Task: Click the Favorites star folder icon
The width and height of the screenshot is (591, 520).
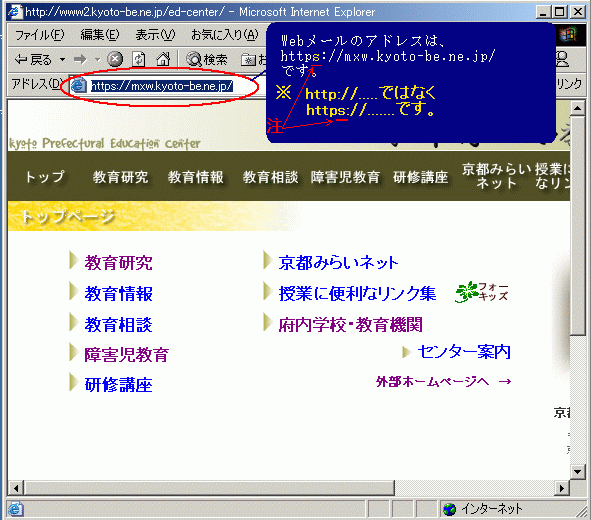Action: coord(248,60)
